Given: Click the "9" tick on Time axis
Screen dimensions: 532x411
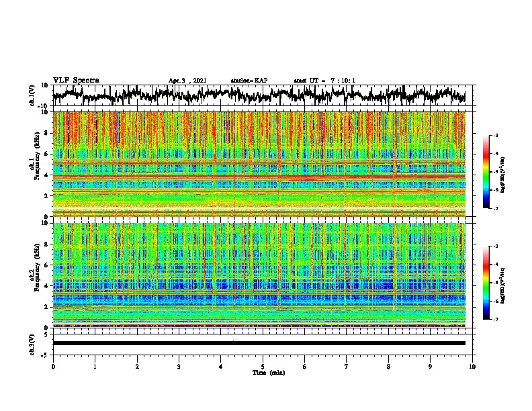Looking at the screenshot, I should [x=430, y=367].
